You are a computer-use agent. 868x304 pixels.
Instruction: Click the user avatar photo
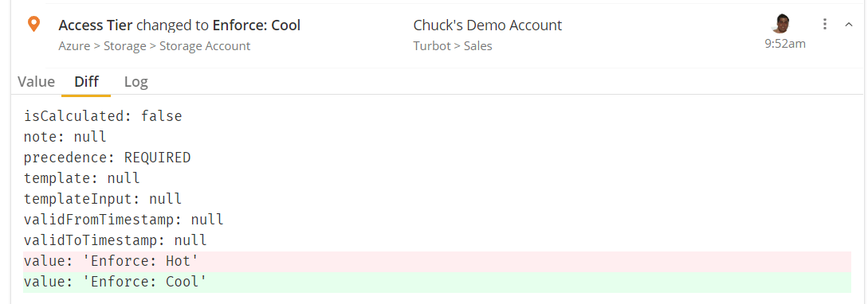coord(780,24)
